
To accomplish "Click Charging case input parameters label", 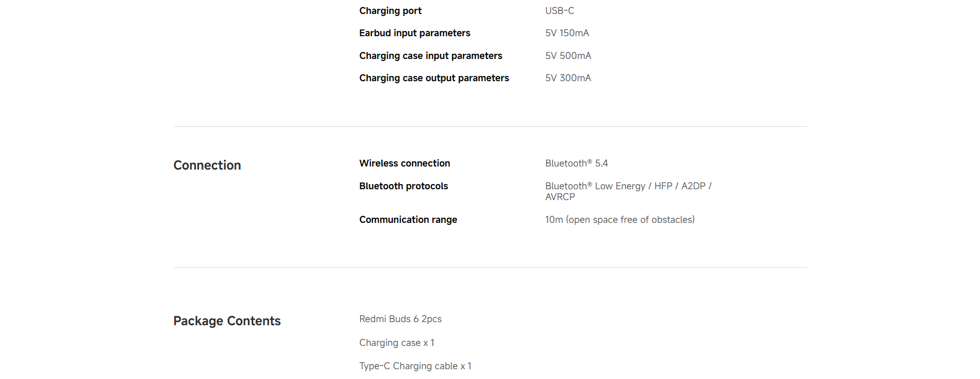I will pyautogui.click(x=431, y=56).
